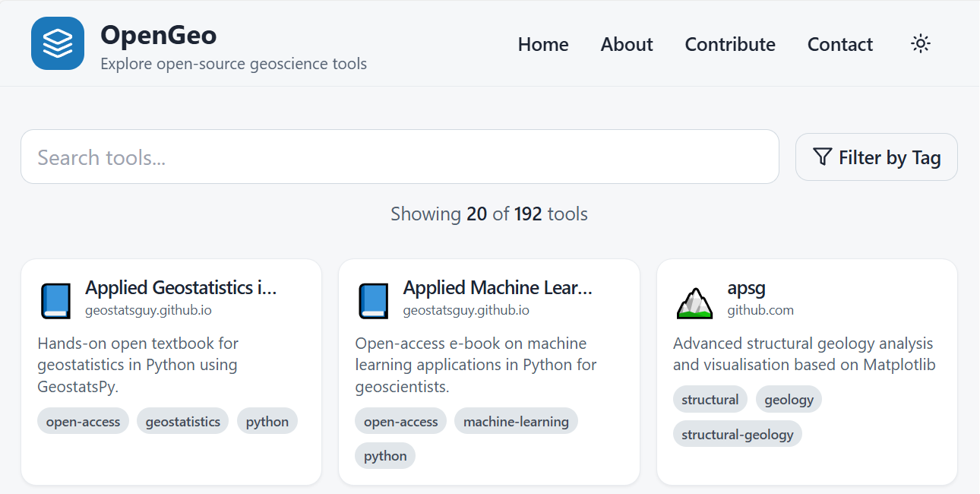Click the python tag on Applied Geostatistics card
The image size is (980, 494).
(267, 420)
